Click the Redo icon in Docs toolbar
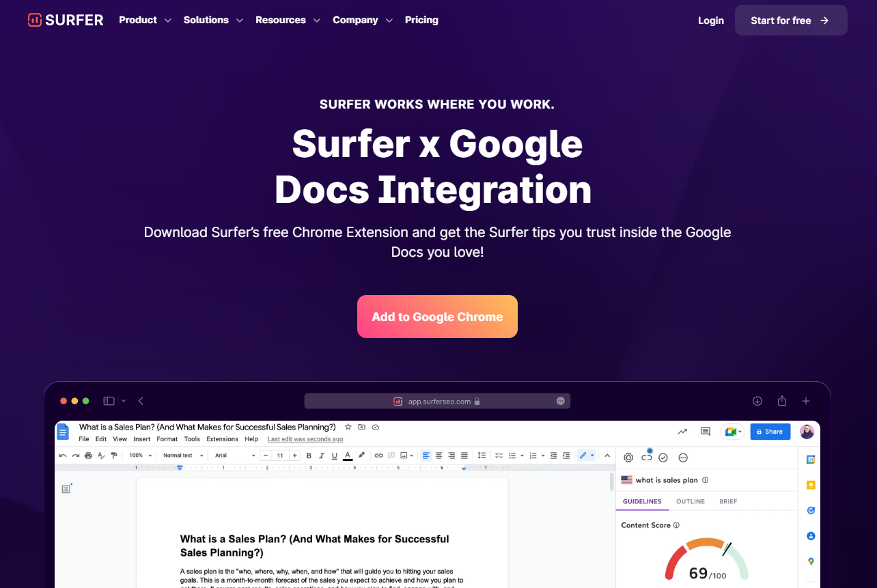The image size is (877, 588). point(76,456)
